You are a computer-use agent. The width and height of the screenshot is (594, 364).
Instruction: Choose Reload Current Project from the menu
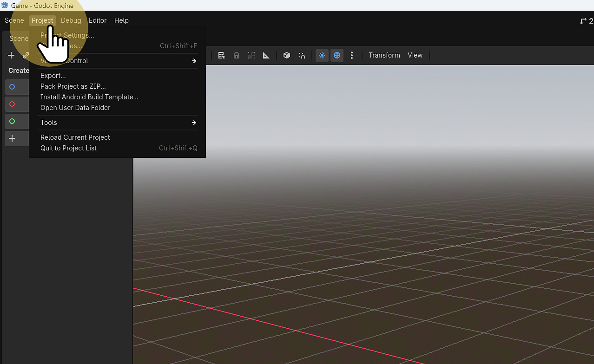click(x=75, y=137)
